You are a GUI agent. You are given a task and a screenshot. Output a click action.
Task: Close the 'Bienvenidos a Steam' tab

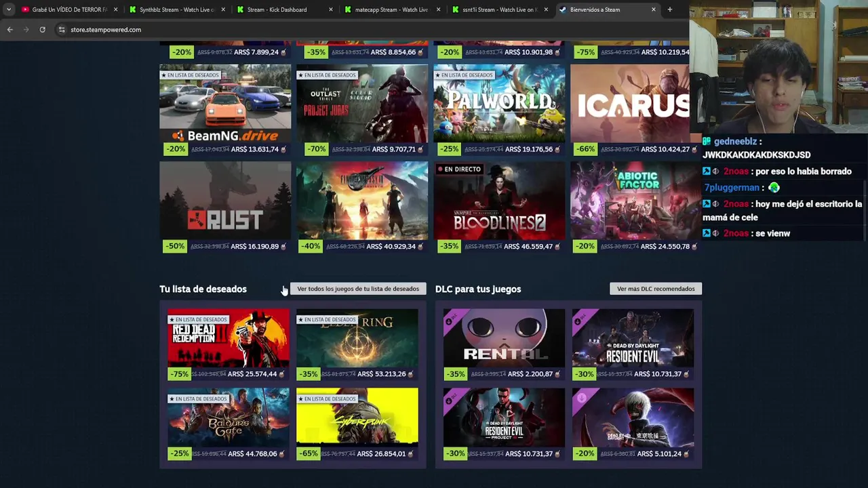pos(653,9)
